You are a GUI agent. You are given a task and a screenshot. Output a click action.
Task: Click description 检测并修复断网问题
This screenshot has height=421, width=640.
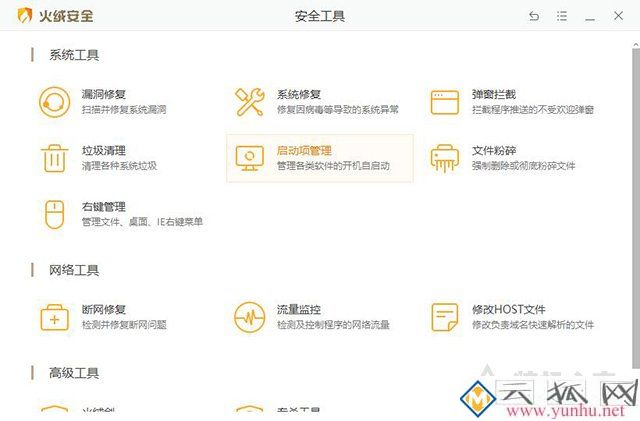tap(124, 325)
